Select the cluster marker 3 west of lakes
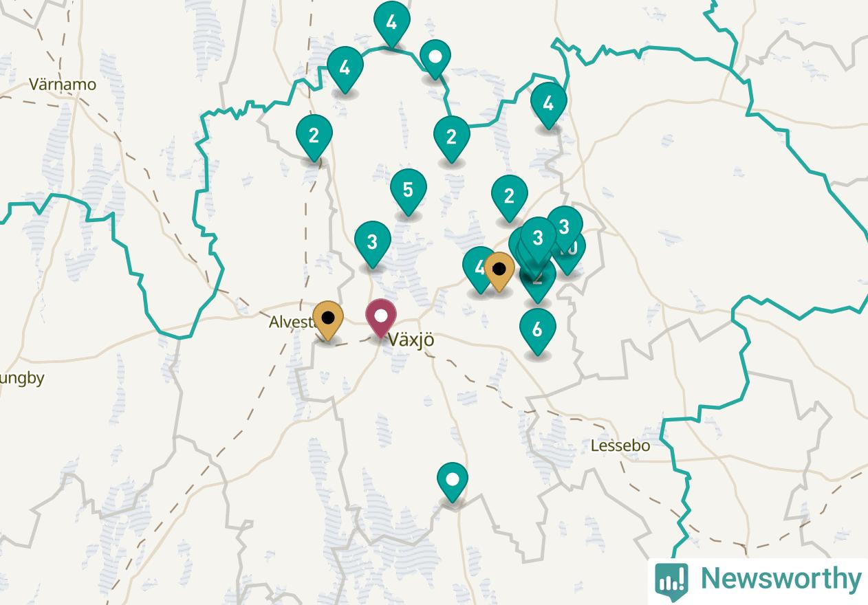868x605 pixels. 372,243
